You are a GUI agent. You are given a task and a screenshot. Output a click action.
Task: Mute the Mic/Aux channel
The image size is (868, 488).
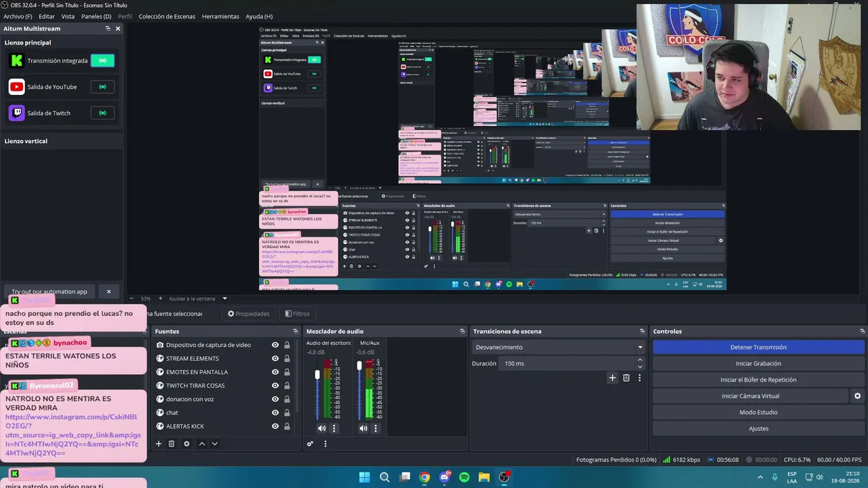click(363, 428)
